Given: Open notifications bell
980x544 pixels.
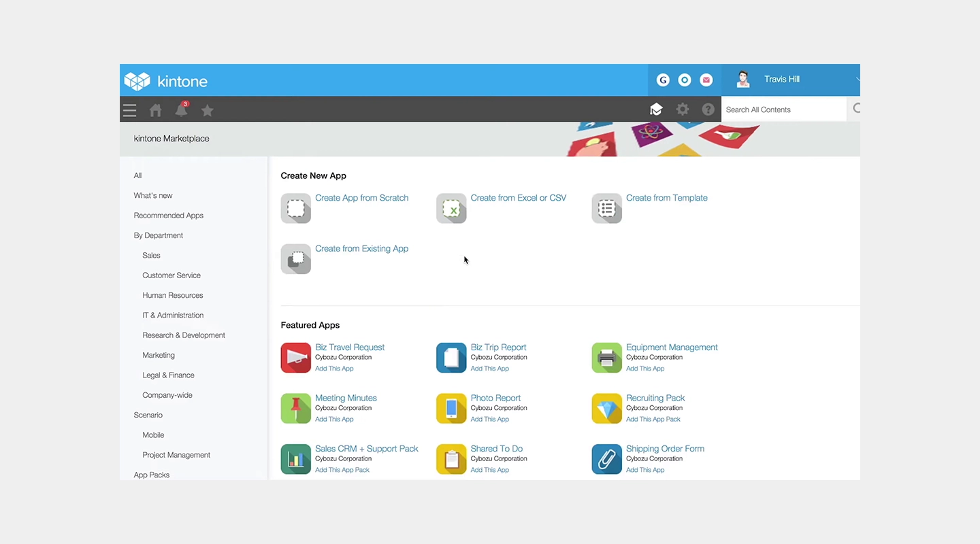Looking at the screenshot, I should (x=182, y=109).
